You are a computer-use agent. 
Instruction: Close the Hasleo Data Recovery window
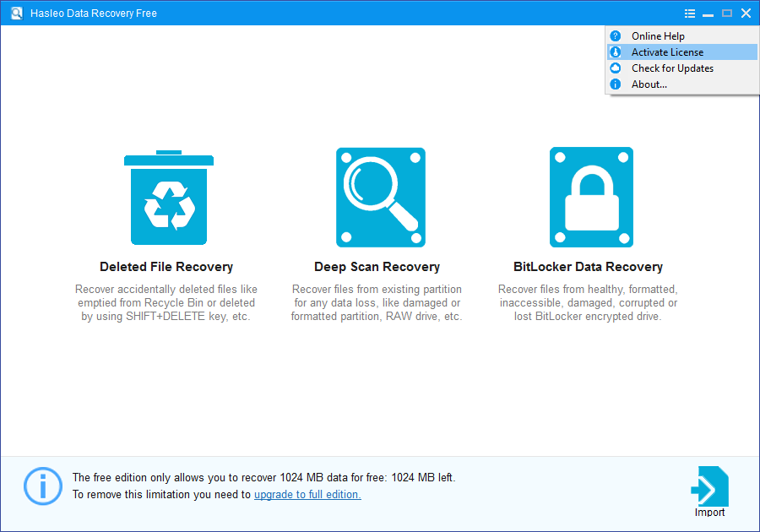[746, 14]
